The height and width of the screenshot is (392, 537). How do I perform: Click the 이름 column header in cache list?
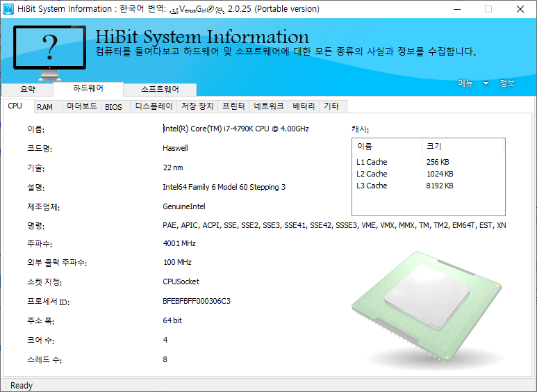coord(388,147)
